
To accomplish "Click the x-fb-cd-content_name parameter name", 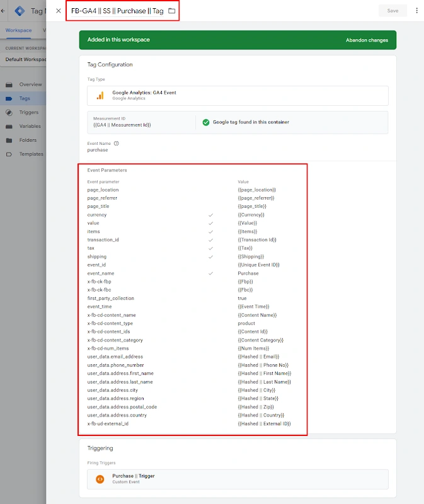I will 112,316.
